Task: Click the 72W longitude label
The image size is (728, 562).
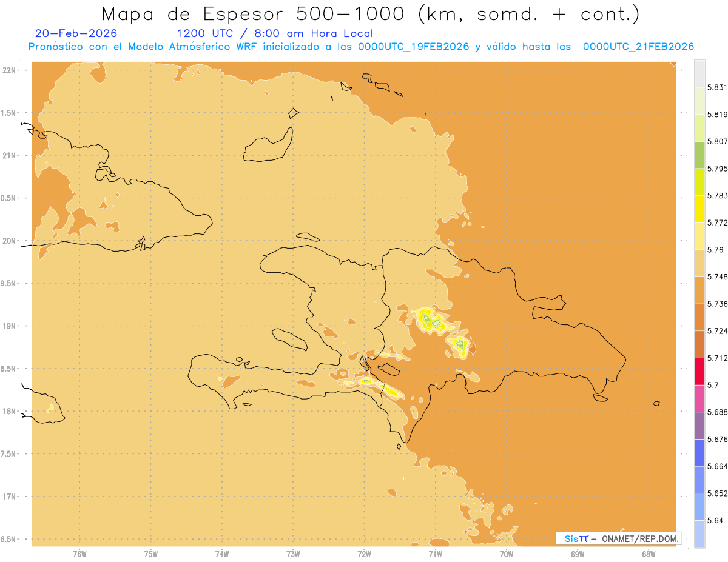Action: (364, 554)
